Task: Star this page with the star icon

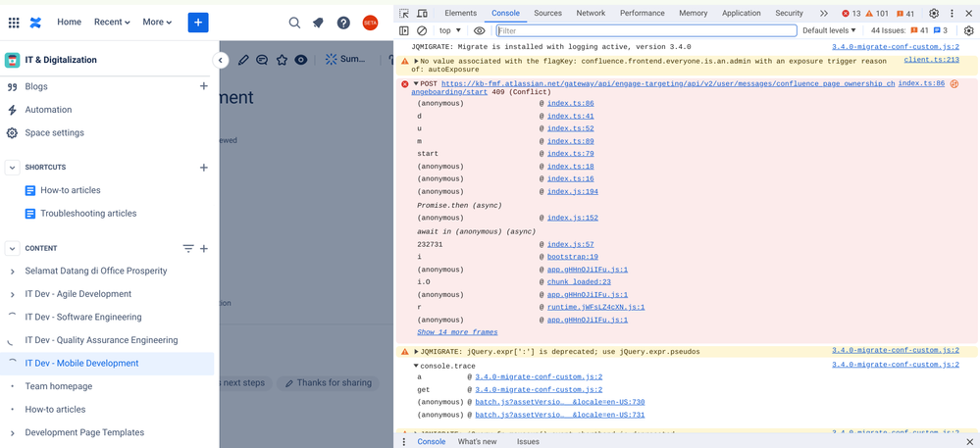Action: 282,60
